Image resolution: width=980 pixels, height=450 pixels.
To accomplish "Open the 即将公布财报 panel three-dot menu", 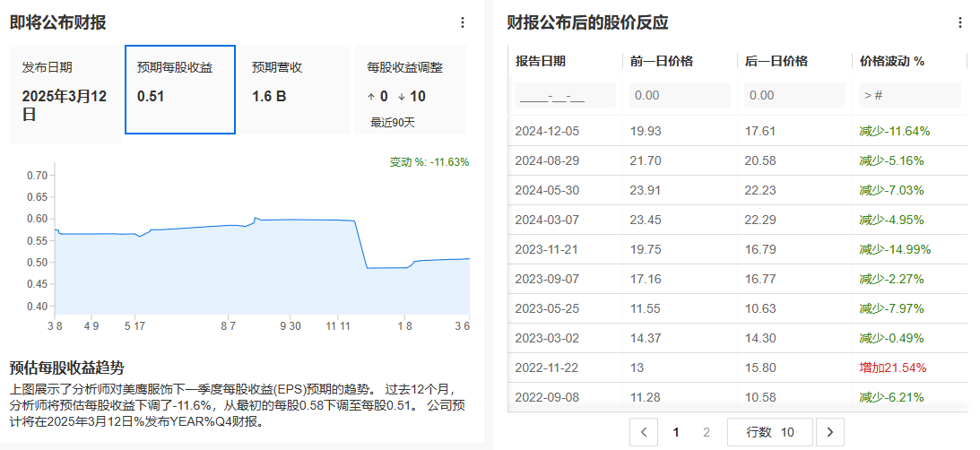I will coord(463,22).
